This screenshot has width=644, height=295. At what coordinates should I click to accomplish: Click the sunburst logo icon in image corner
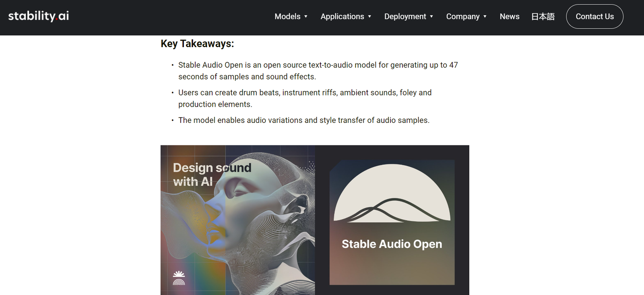[x=179, y=278]
